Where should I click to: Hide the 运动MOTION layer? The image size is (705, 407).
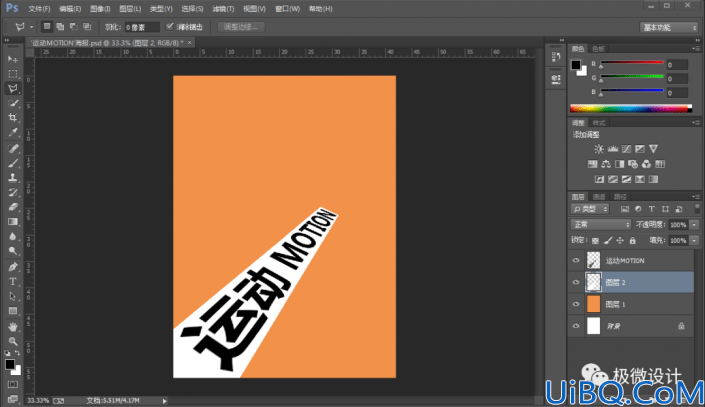[x=576, y=260]
